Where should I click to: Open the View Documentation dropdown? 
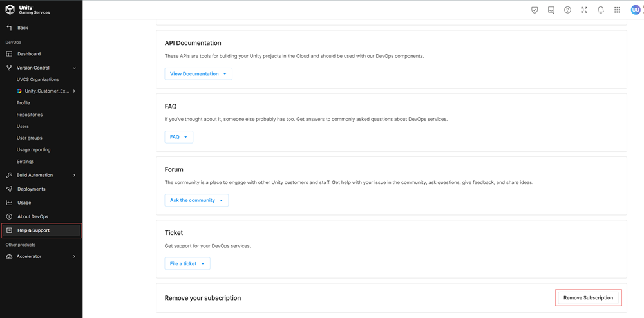[198, 74]
